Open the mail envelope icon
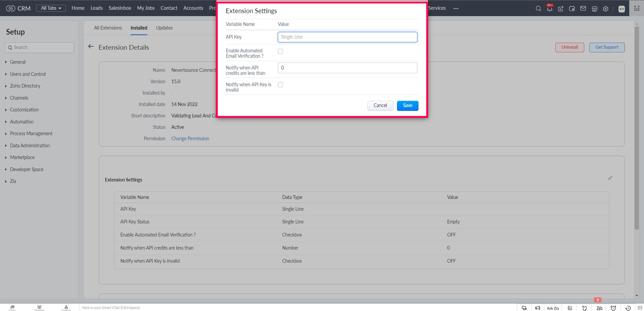Image resolution: width=644 pixels, height=311 pixels. click(583, 8)
